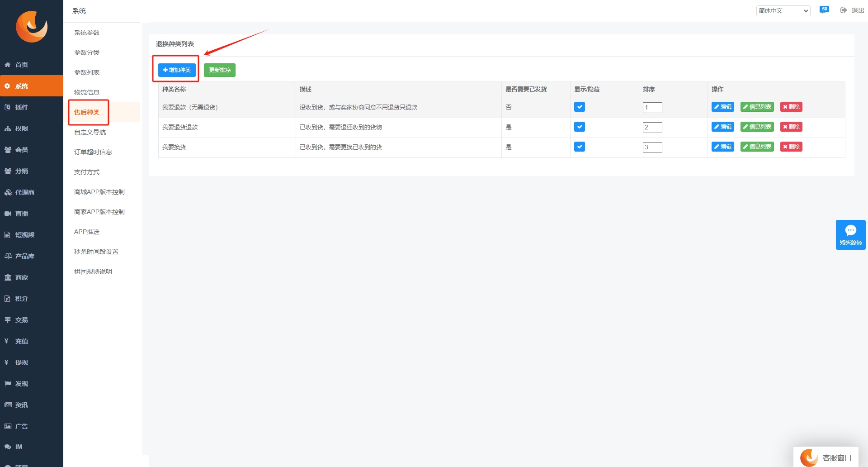Open the message notification badge 58
This screenshot has width=868, height=467.
(x=824, y=10)
